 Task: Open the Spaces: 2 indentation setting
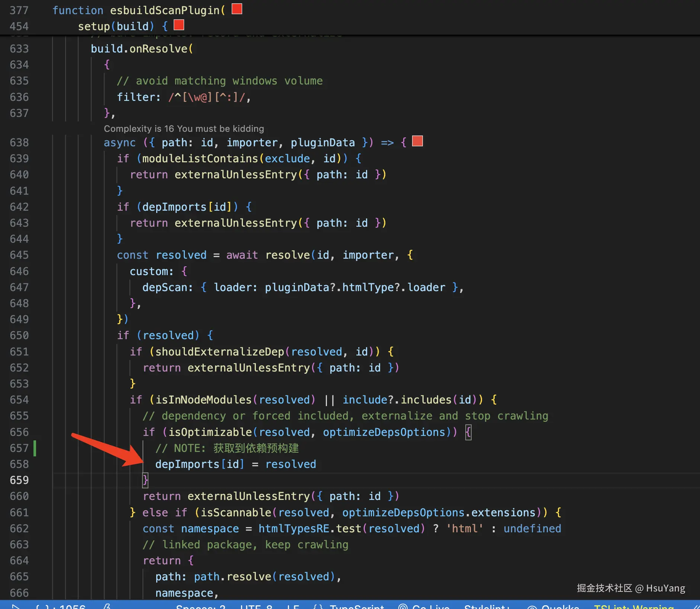coord(201,606)
